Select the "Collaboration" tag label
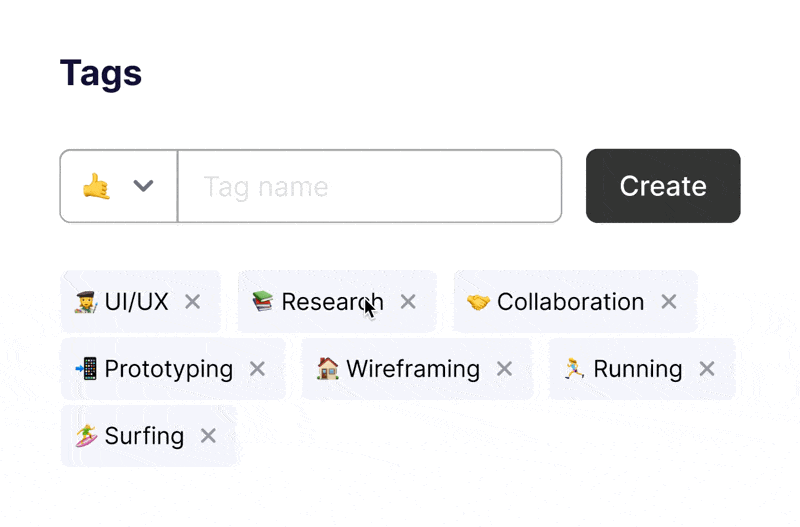800x527 pixels. coord(570,302)
